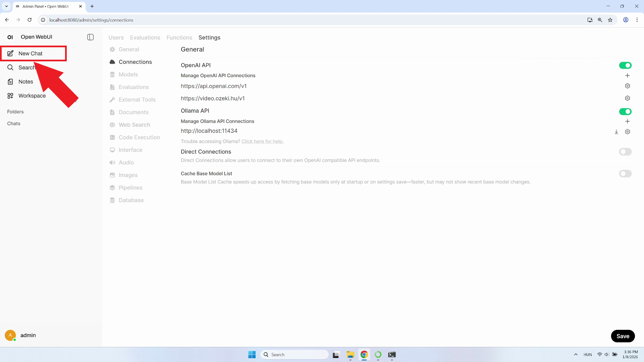Click the download icon next to Ollama connection

616,131
